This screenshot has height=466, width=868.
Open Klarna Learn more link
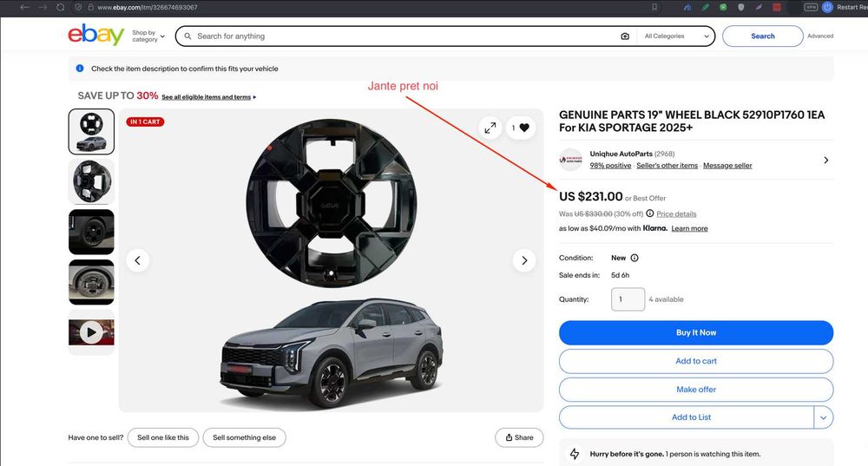(x=690, y=228)
